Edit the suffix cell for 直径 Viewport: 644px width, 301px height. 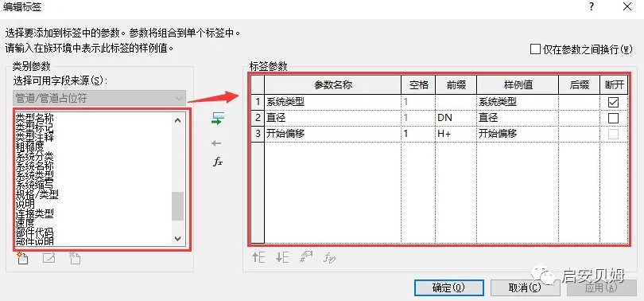click(580, 118)
